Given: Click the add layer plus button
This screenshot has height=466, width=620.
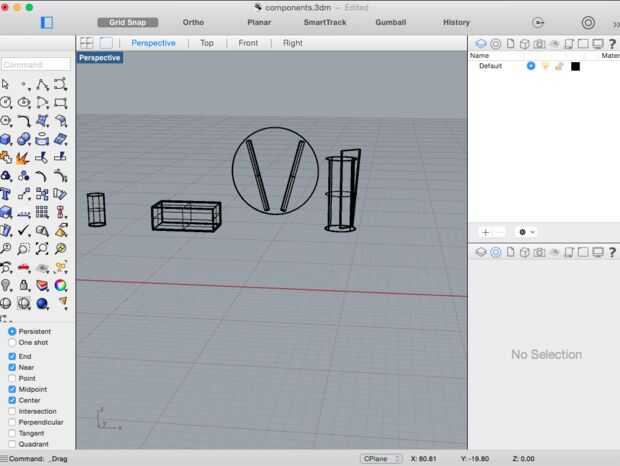Looking at the screenshot, I should click(x=485, y=231).
